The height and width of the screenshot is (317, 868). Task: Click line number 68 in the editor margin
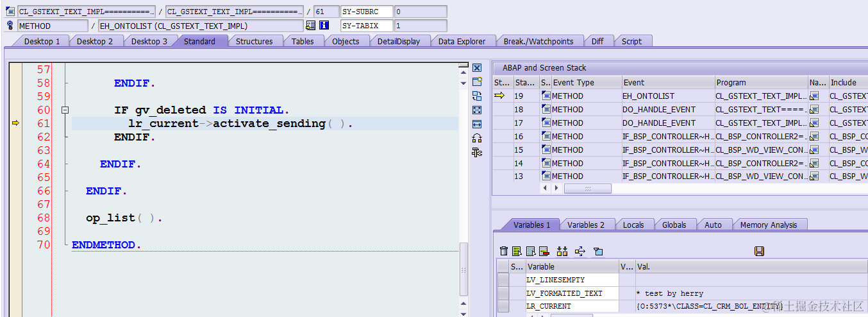(x=43, y=218)
